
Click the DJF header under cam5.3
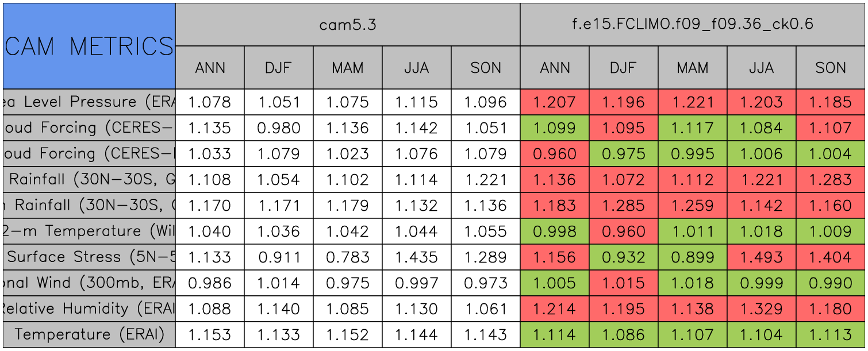point(279,68)
